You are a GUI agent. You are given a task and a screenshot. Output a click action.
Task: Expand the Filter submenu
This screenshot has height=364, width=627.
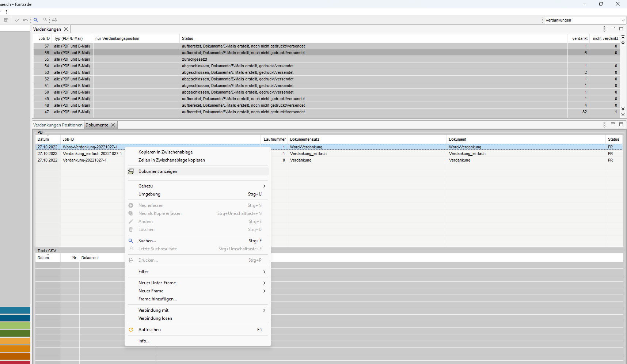click(264, 272)
